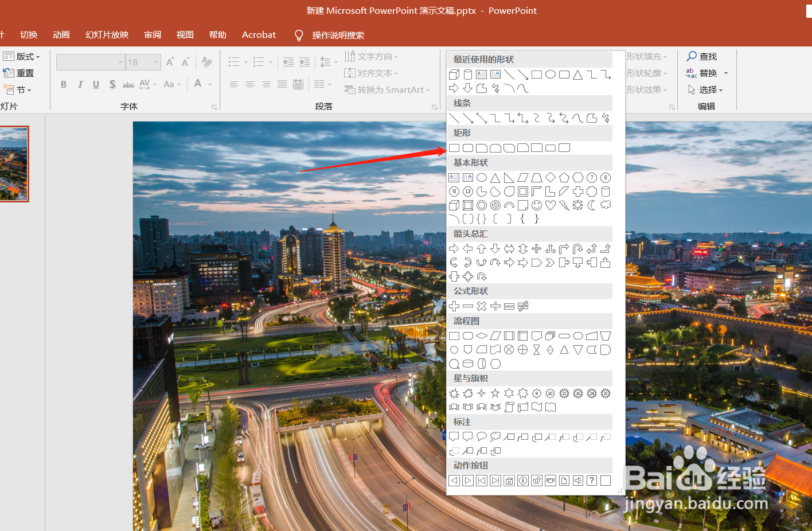Viewport: 812px width, 531px height.
Task: Click the 替换 replace button
Action: pyautogui.click(x=702, y=73)
